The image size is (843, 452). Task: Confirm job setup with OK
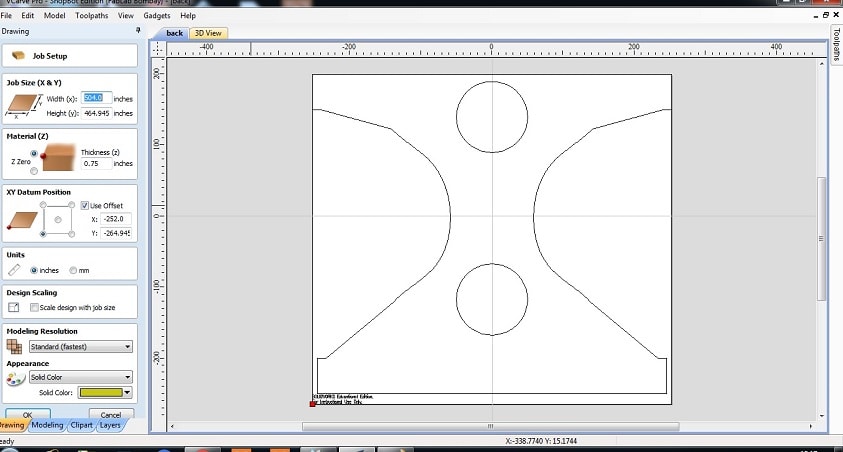click(28, 414)
